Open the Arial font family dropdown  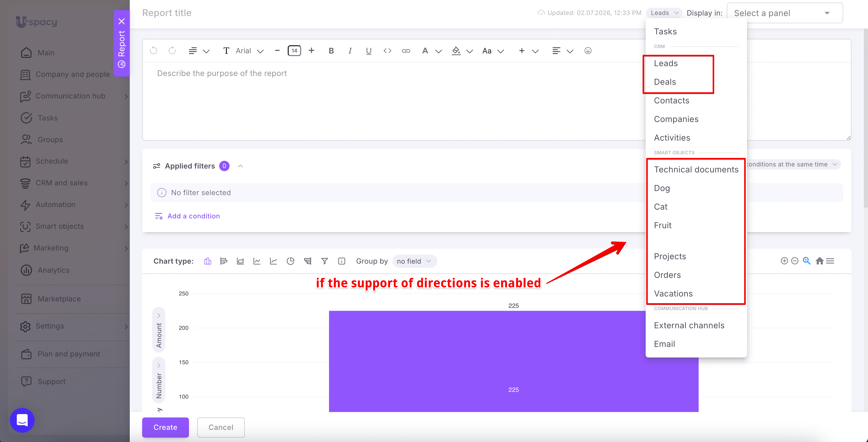click(x=243, y=51)
